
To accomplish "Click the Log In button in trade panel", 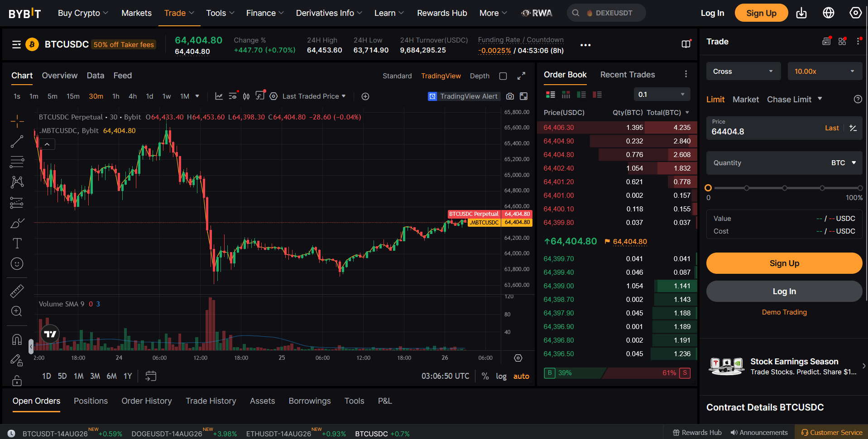I will (784, 291).
